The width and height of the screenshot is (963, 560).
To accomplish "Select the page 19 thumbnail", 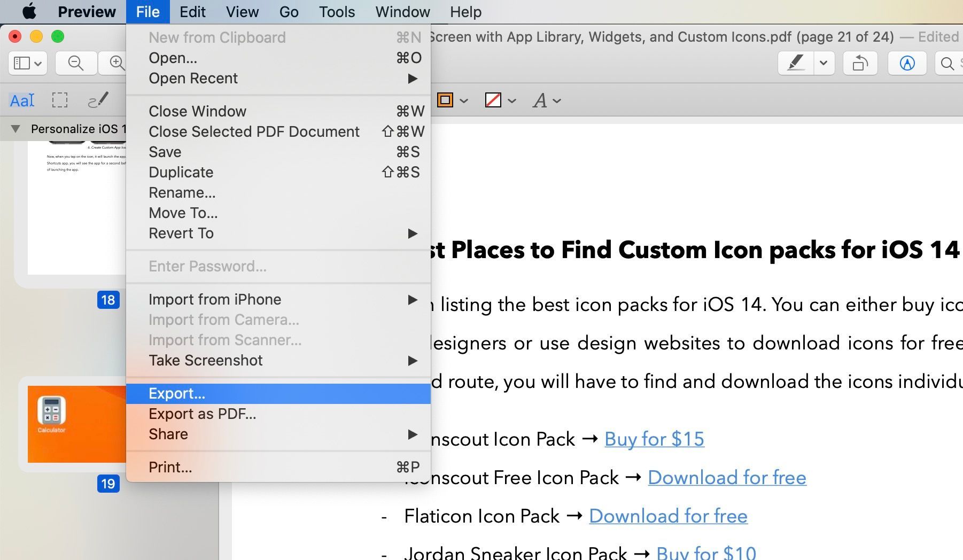I will coord(77,424).
